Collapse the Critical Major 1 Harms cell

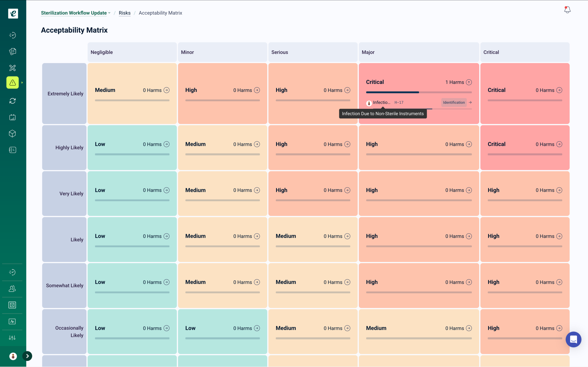(x=469, y=82)
